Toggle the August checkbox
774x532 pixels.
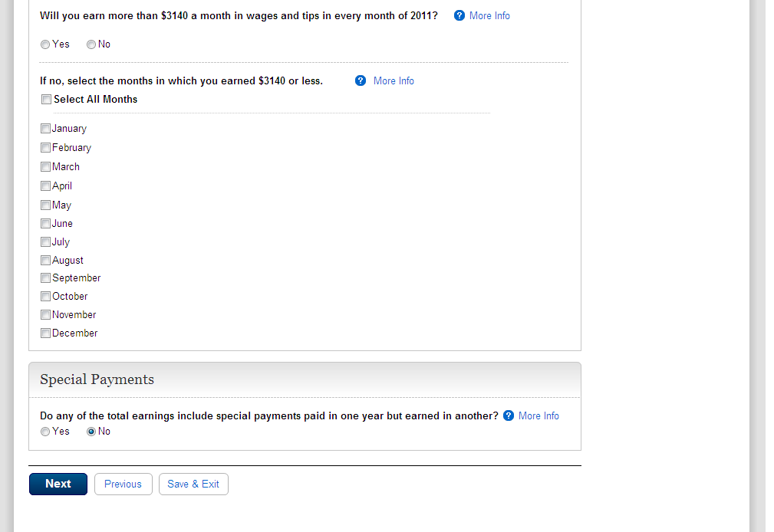[46, 260]
